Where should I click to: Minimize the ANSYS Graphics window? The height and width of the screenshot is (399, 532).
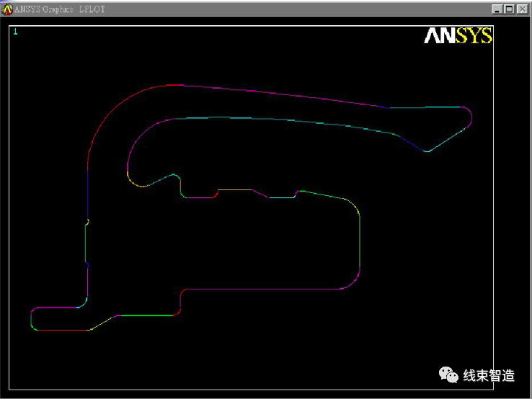[497, 9]
